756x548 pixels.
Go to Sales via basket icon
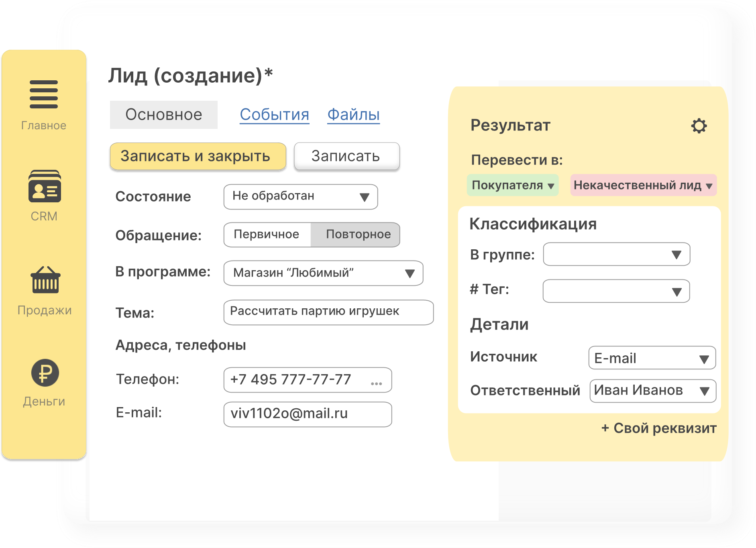point(45,280)
